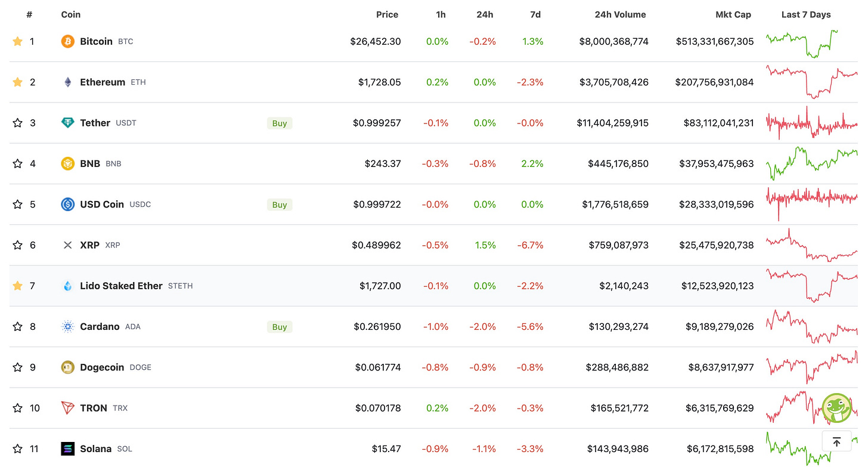
Task: Click the Tether coin logo icon
Action: click(x=68, y=123)
